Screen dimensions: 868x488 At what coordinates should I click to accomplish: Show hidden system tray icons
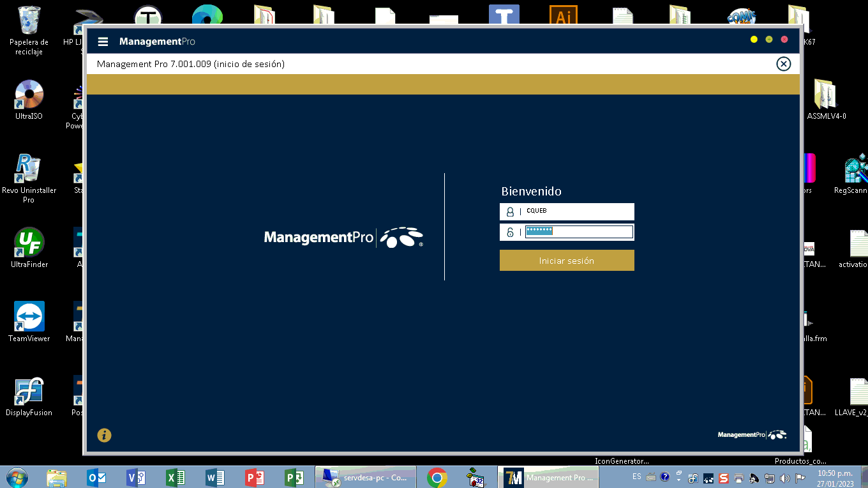(x=678, y=477)
